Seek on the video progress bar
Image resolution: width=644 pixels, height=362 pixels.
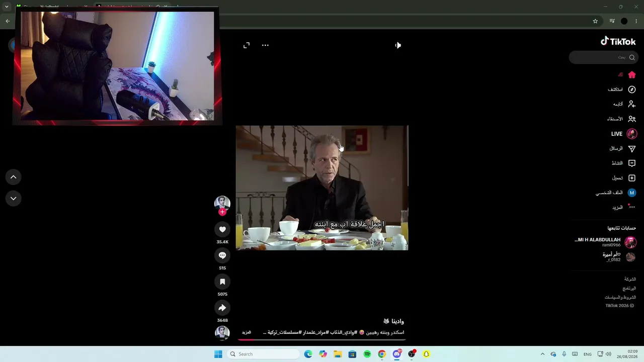[322, 339]
